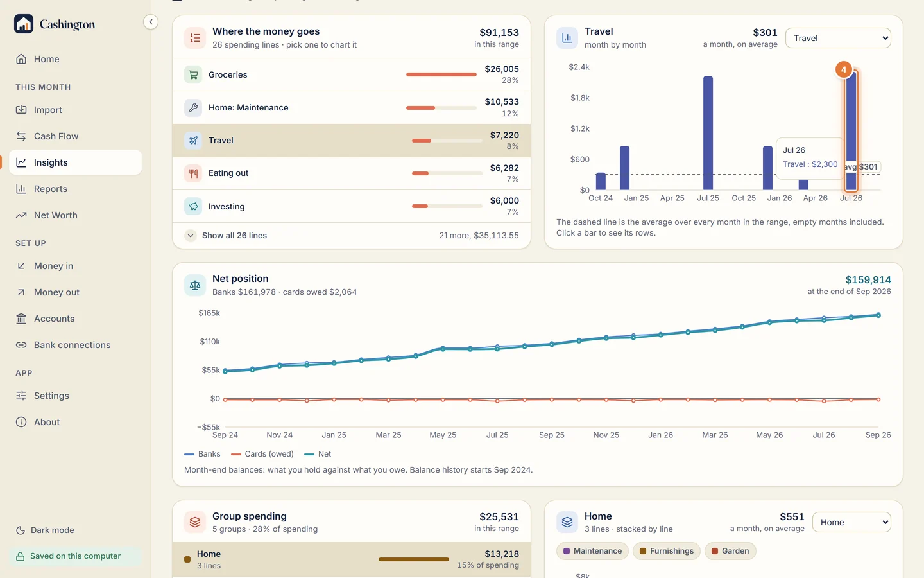
Task: Toggle the Maintenance series chip
Action: click(x=592, y=551)
